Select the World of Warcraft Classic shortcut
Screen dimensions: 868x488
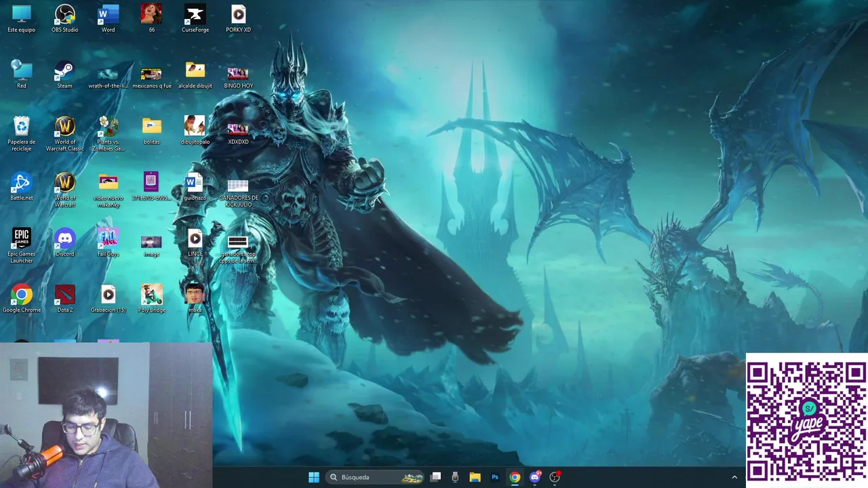point(65,134)
